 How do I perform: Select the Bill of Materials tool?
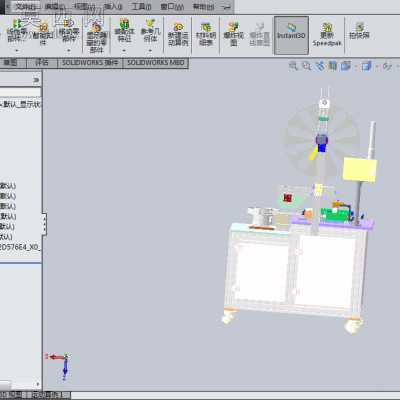click(206, 34)
